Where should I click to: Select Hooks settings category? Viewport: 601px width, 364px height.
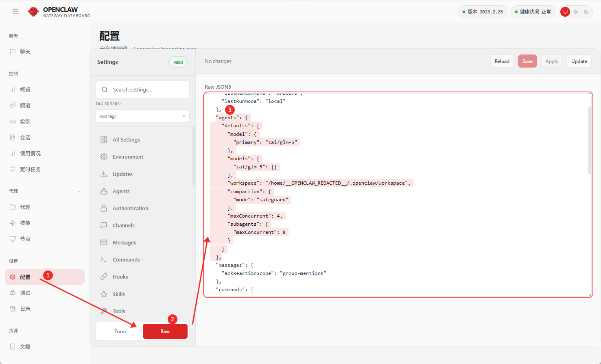point(120,277)
